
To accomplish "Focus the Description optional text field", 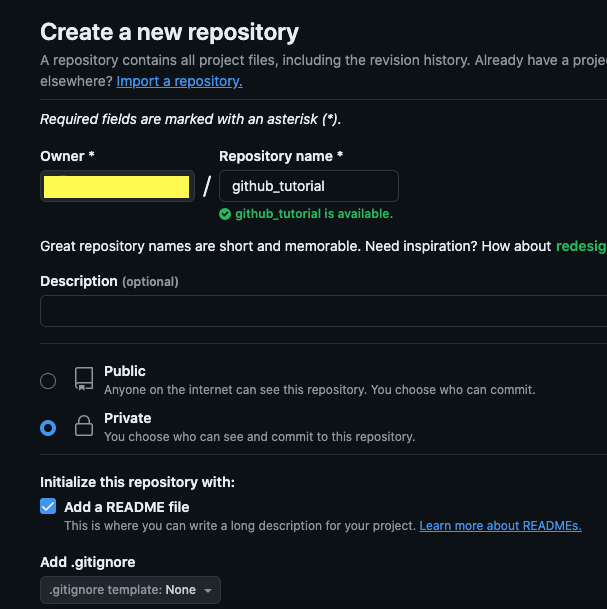I will click(324, 311).
